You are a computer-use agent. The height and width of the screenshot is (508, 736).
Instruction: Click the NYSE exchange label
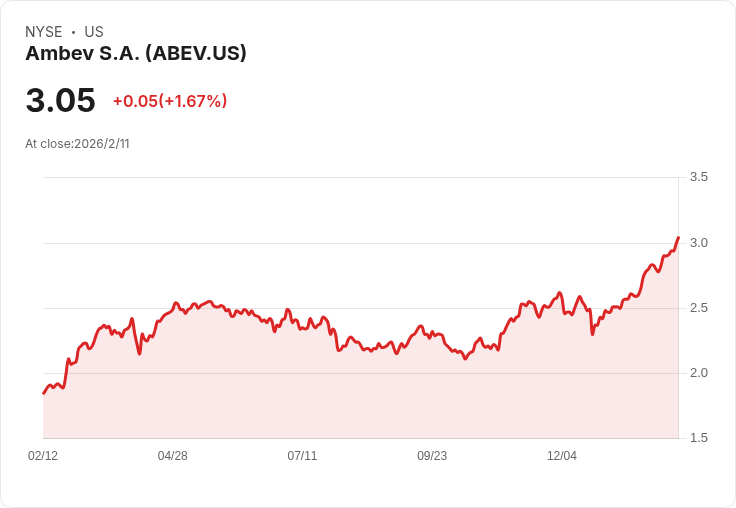coord(44,32)
